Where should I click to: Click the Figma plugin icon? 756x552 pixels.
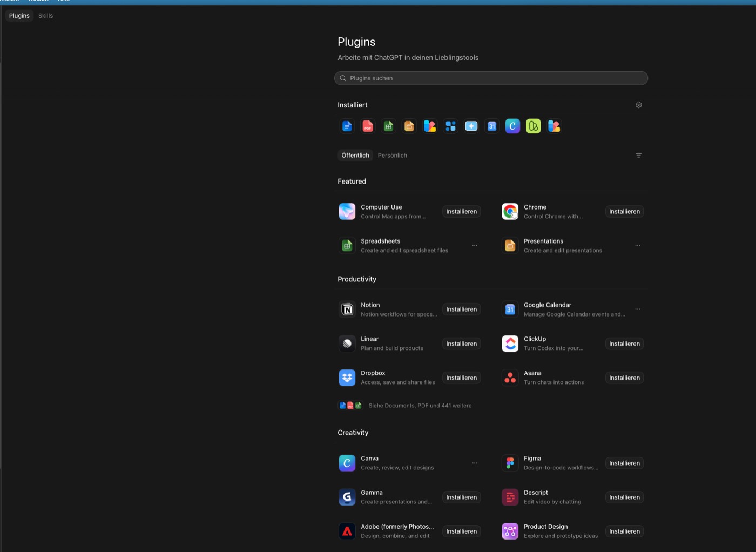pyautogui.click(x=510, y=463)
